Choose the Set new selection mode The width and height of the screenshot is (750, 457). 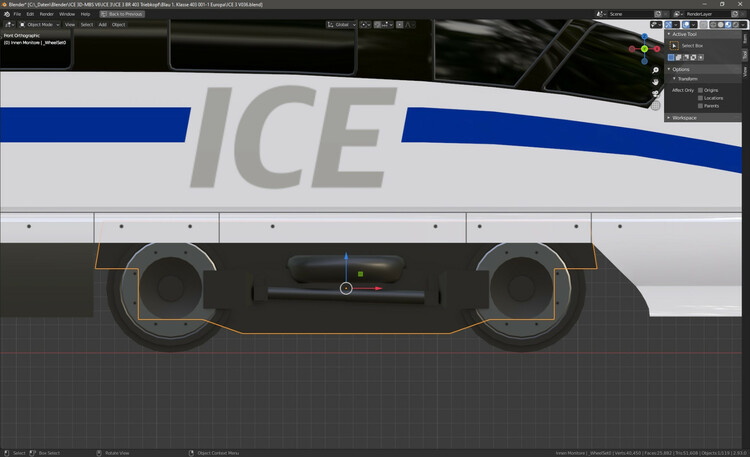coord(671,57)
